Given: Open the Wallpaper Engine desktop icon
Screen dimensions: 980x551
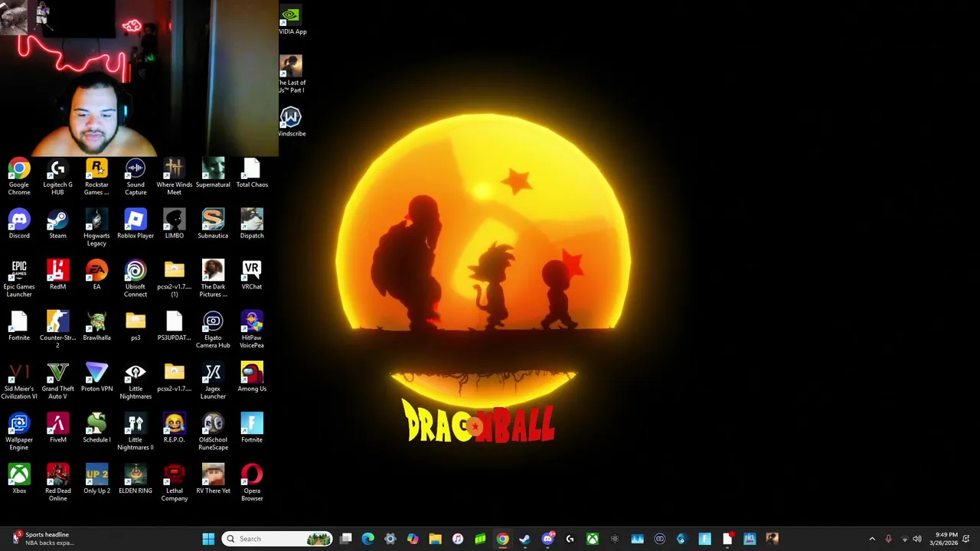Looking at the screenshot, I should point(19,432).
